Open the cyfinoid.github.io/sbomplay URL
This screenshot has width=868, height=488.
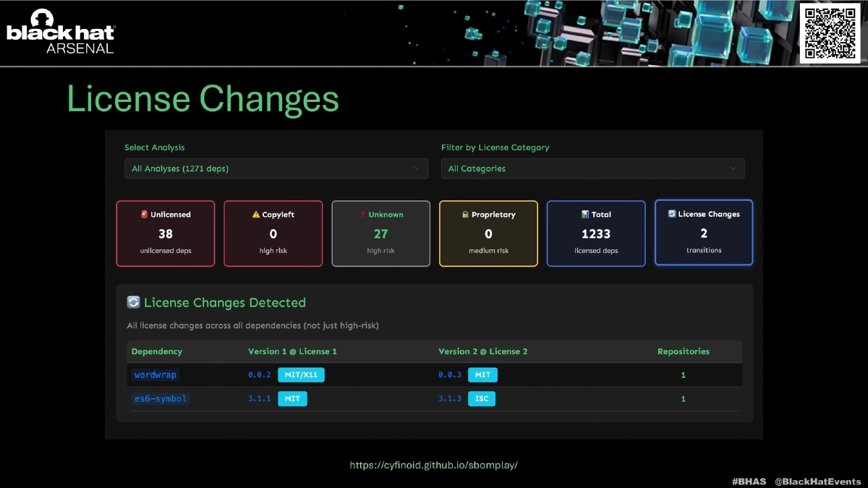[x=433, y=466]
